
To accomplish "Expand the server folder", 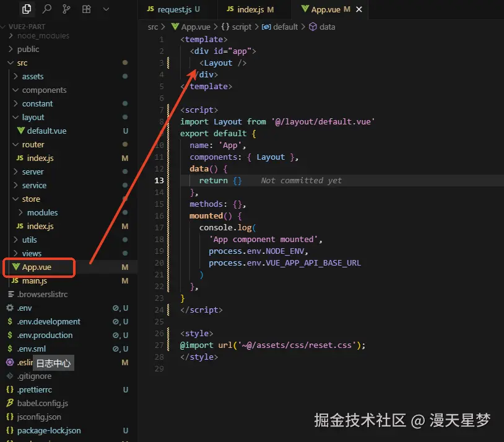I will pos(32,171).
